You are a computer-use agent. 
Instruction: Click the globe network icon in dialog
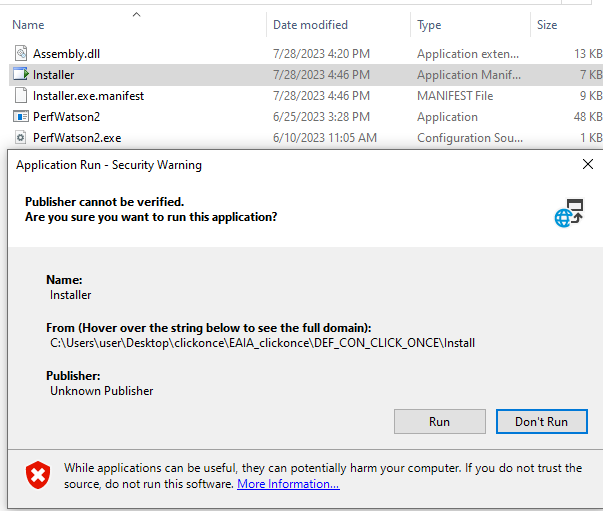click(x=568, y=212)
